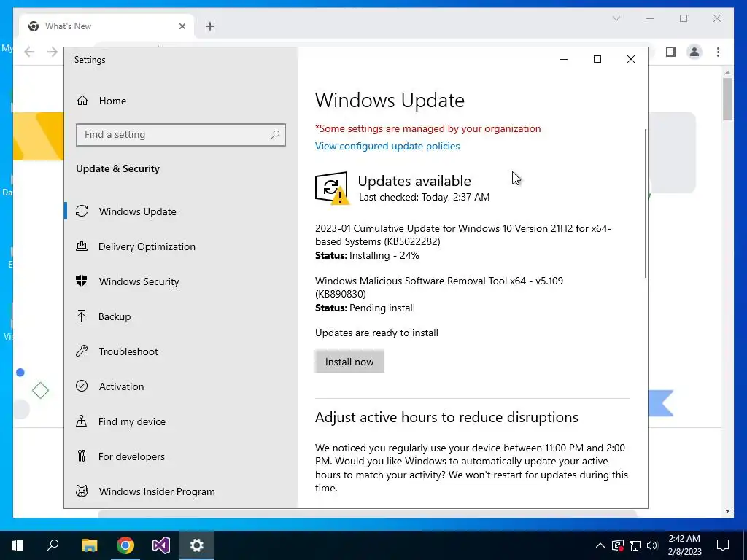
Task: Click the For developers tools icon
Action: [x=82, y=456]
